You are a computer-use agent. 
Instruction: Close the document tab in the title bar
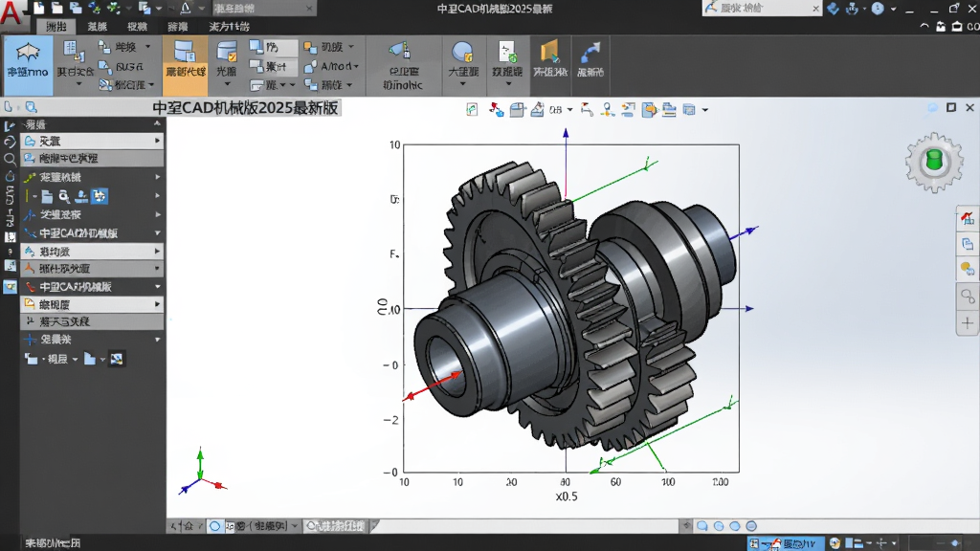(309, 9)
